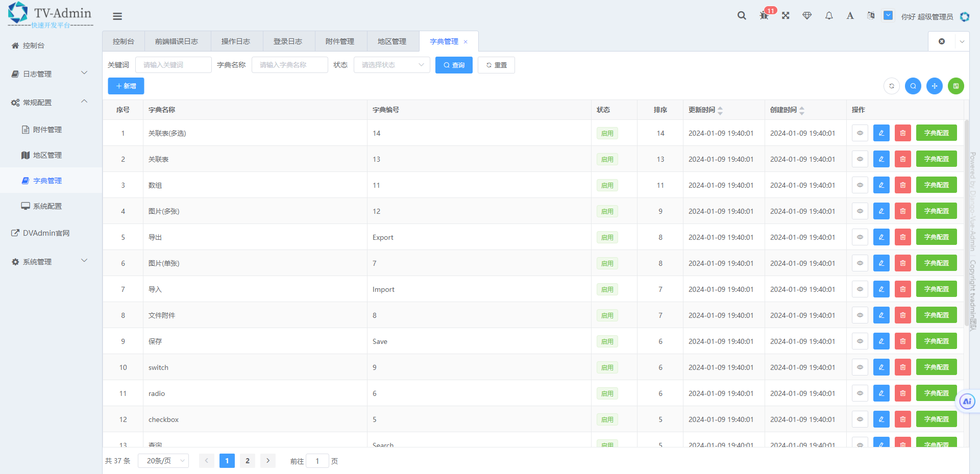
Task: Edit the 关联表(多选) row
Action: tap(881, 133)
